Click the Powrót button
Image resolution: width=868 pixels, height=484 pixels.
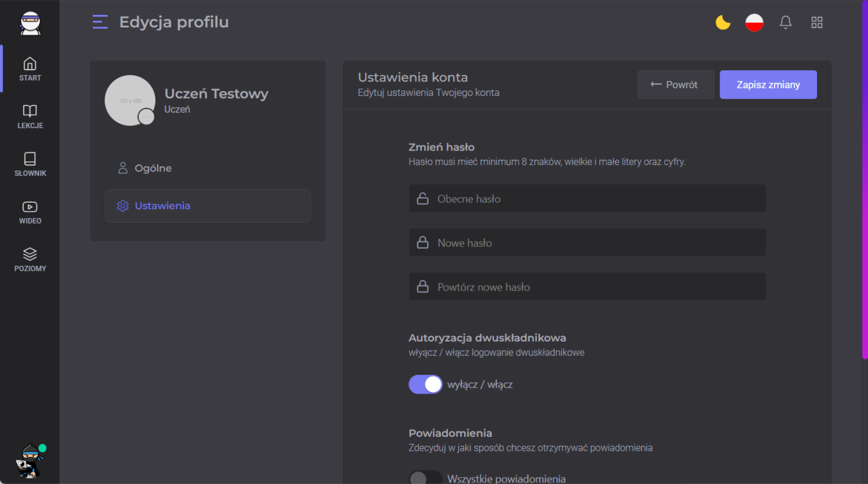pos(675,85)
